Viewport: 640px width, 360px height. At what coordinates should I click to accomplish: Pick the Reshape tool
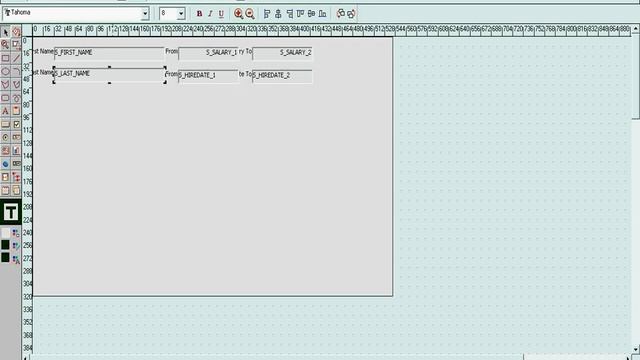[x=16, y=45]
